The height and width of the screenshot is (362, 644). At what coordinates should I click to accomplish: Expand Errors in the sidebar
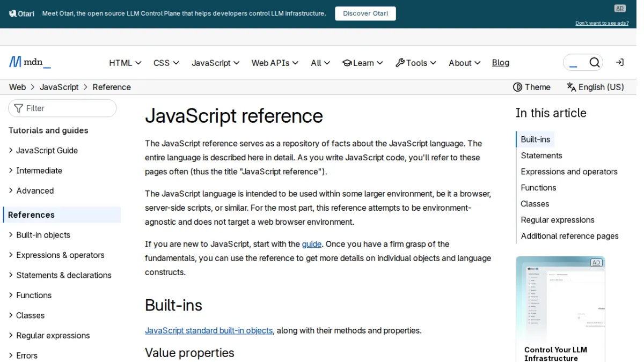(23, 356)
